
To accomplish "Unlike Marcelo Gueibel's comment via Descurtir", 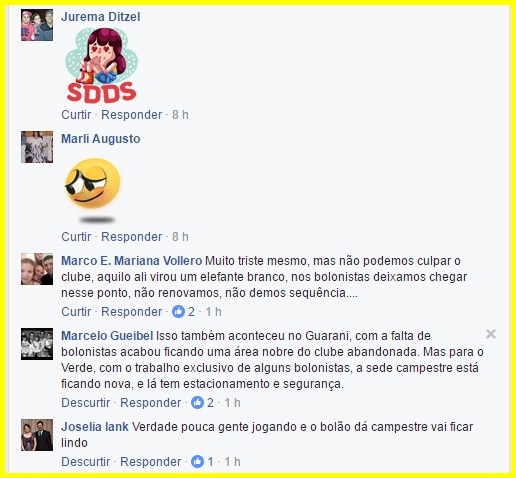I will click(x=86, y=403).
